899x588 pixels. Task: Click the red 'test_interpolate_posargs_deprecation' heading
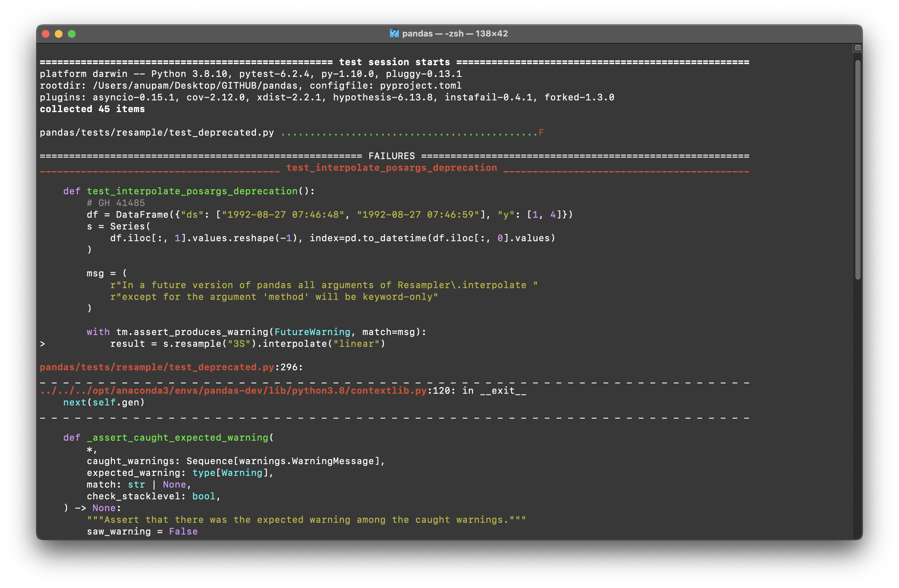click(x=392, y=168)
